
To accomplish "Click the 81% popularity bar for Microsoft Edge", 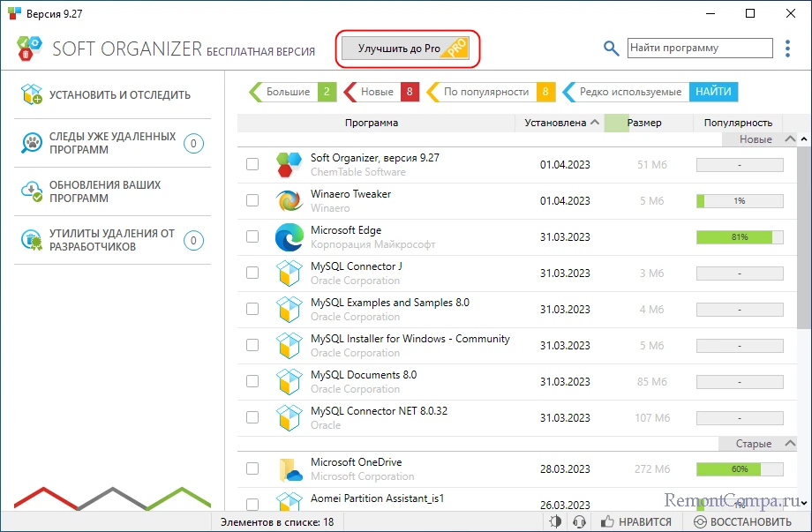I will [740, 237].
